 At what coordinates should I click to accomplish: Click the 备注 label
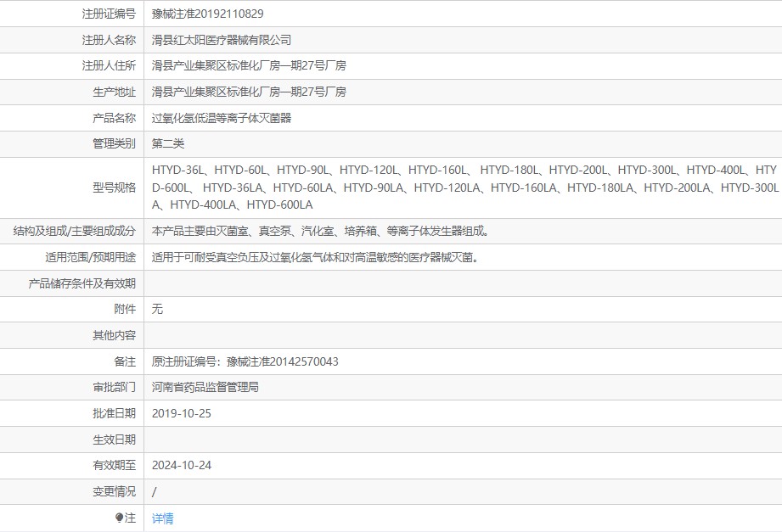point(125,361)
